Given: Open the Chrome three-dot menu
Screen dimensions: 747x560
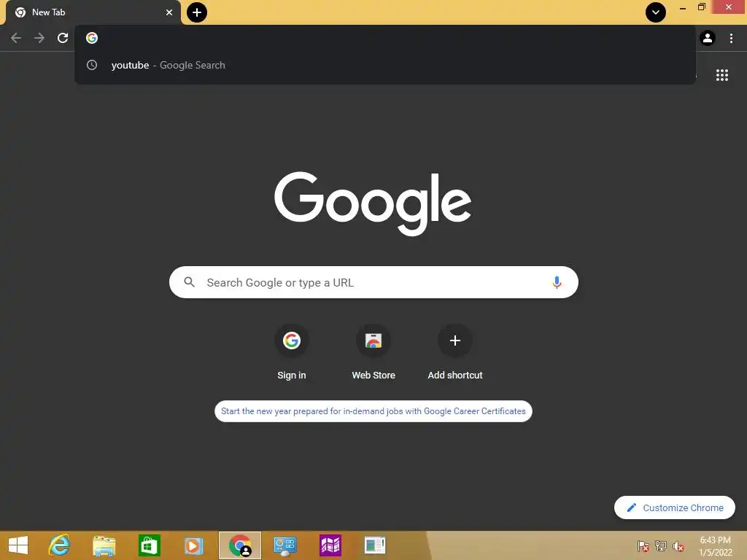Looking at the screenshot, I should (731, 38).
